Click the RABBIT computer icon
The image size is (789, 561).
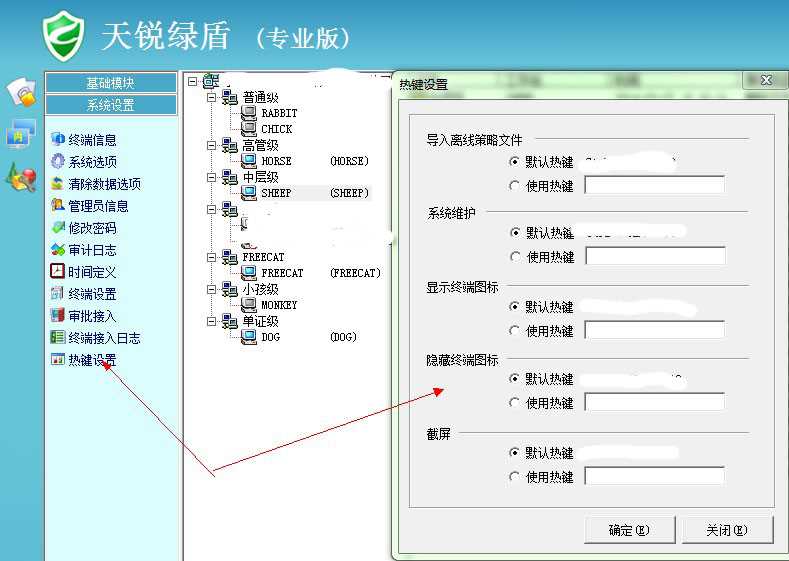coord(249,113)
